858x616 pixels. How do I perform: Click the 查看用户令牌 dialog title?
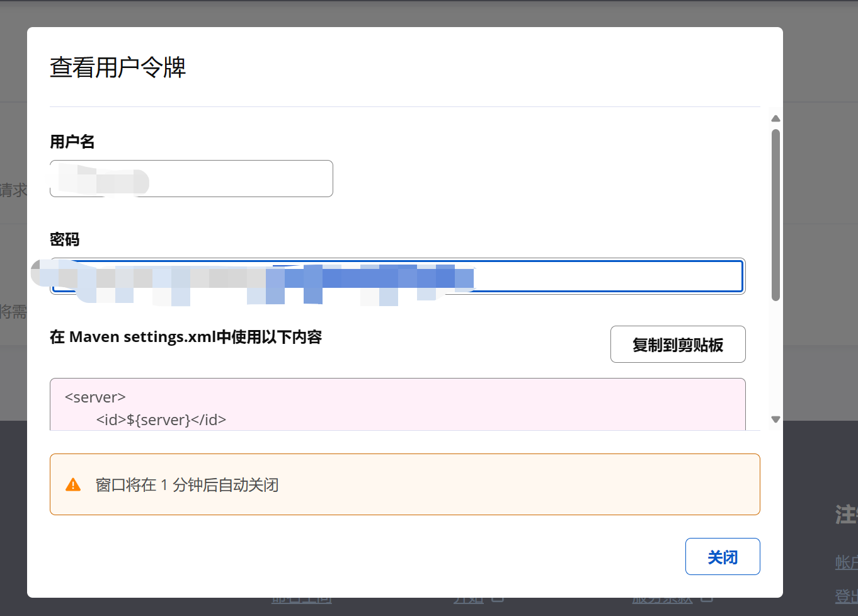coord(118,67)
